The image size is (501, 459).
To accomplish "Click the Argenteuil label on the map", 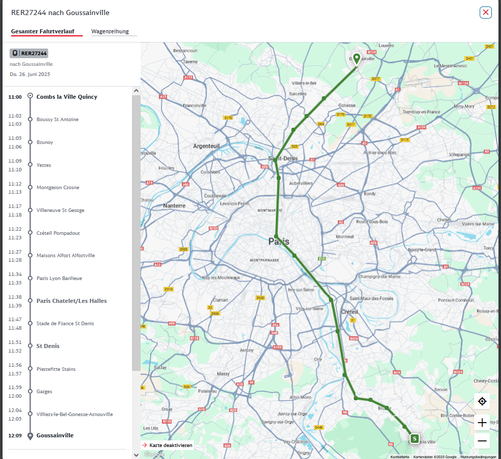I will tap(206, 146).
